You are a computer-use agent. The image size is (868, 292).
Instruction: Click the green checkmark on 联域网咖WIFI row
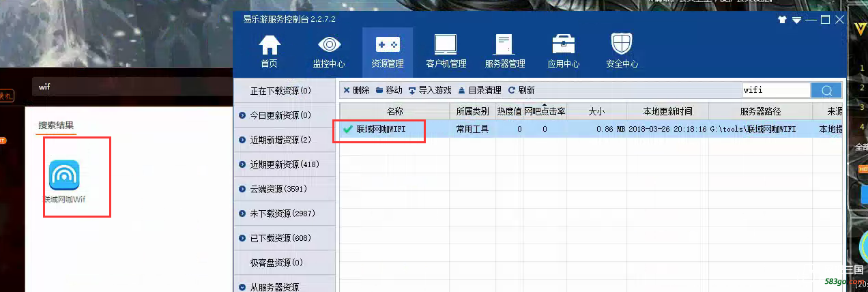(x=348, y=128)
